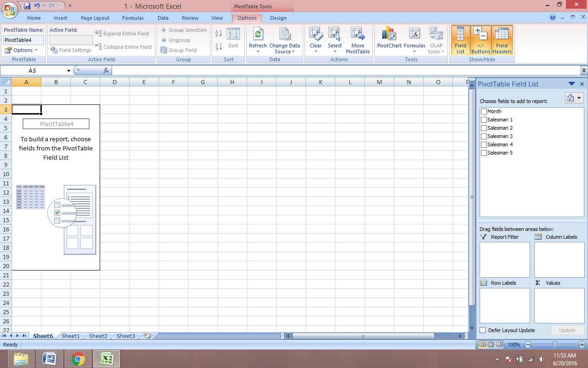Toggle the Field List button
Image resolution: width=588 pixels, height=368 pixels.
(460, 40)
